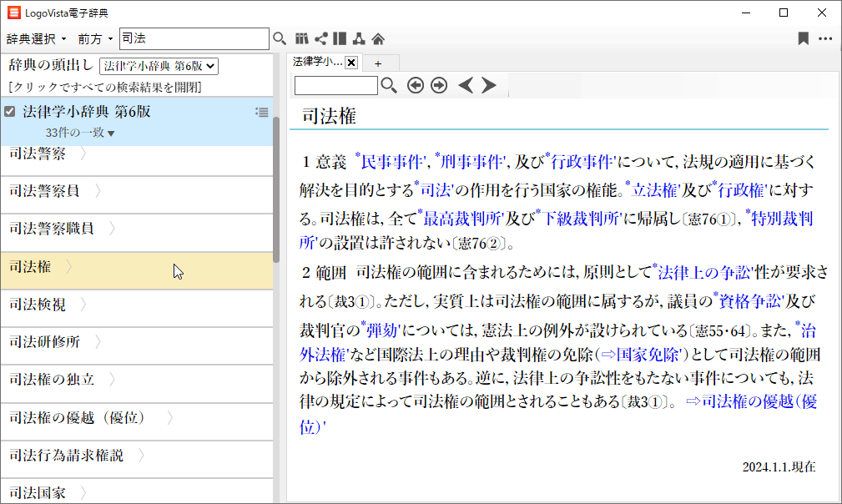Expand the 法律学小辞典 第6版 combo box

pyautogui.click(x=159, y=65)
